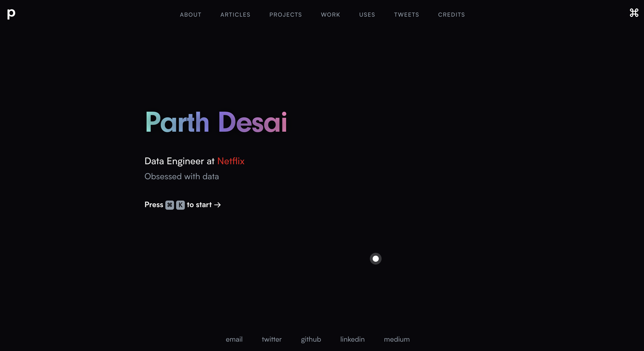Open the About page

190,15
